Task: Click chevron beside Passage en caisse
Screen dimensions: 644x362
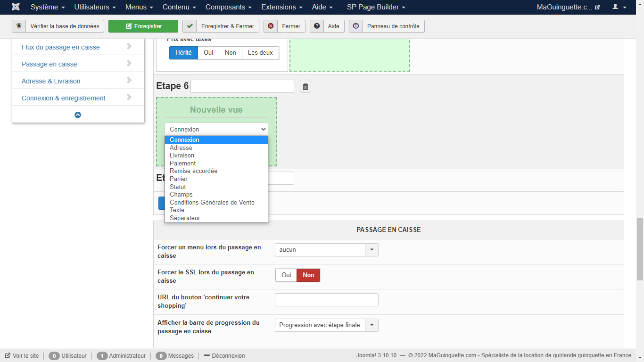Action: (x=129, y=64)
